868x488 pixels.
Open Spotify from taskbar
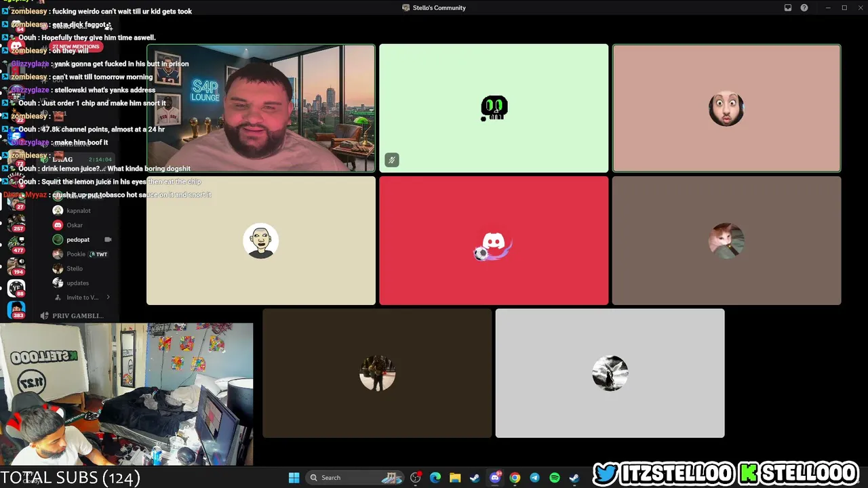[x=554, y=478]
